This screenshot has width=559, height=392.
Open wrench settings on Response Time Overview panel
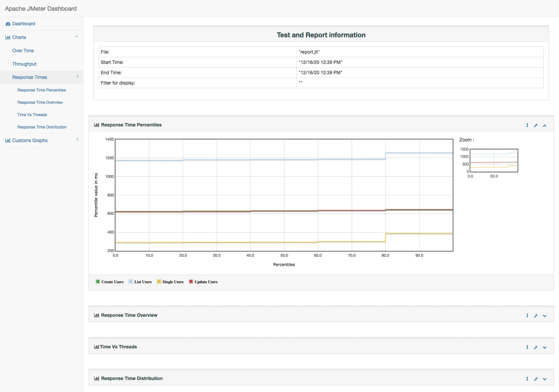tap(536, 315)
